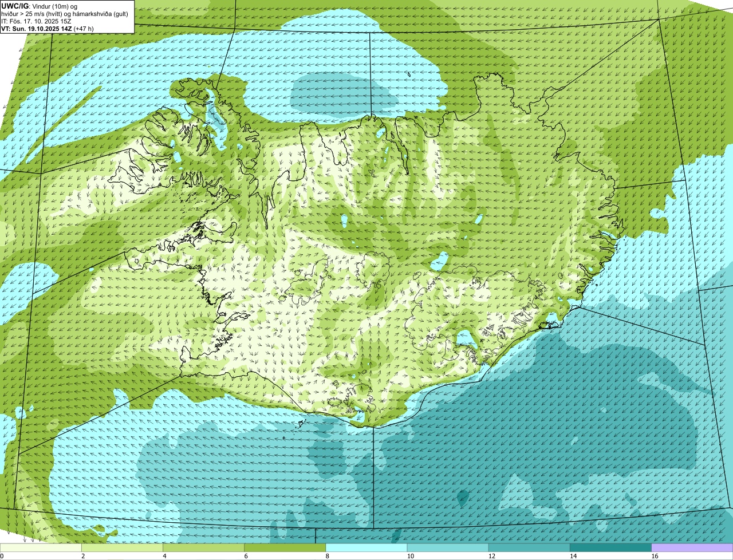
Task: Select the 6–8 m/s olive green swatch
Action: 285,547
